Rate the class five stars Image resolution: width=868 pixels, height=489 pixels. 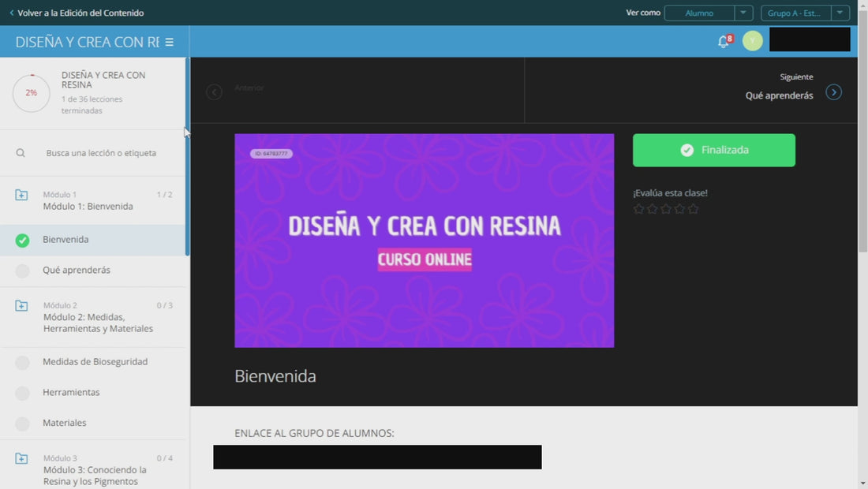tap(693, 209)
